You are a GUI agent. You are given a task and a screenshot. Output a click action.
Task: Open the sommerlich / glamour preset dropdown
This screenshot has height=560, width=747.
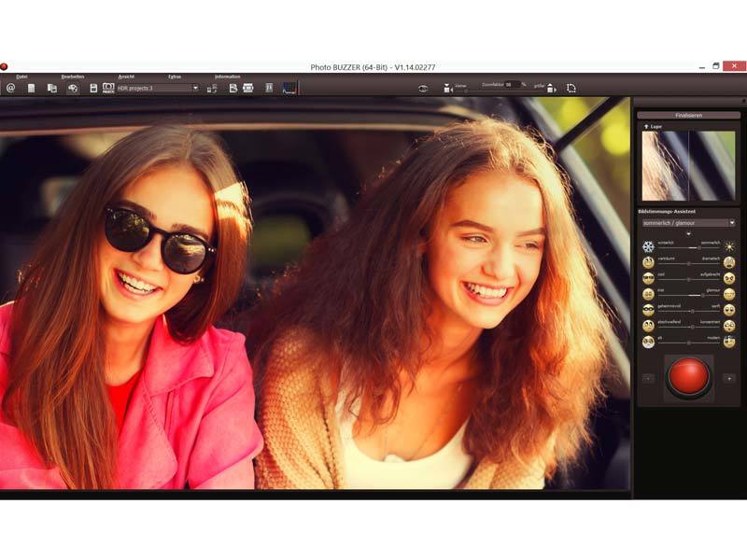pyautogui.click(x=688, y=223)
